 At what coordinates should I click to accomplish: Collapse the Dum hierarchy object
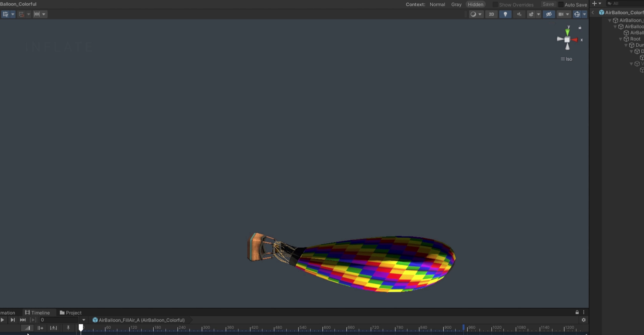click(626, 45)
